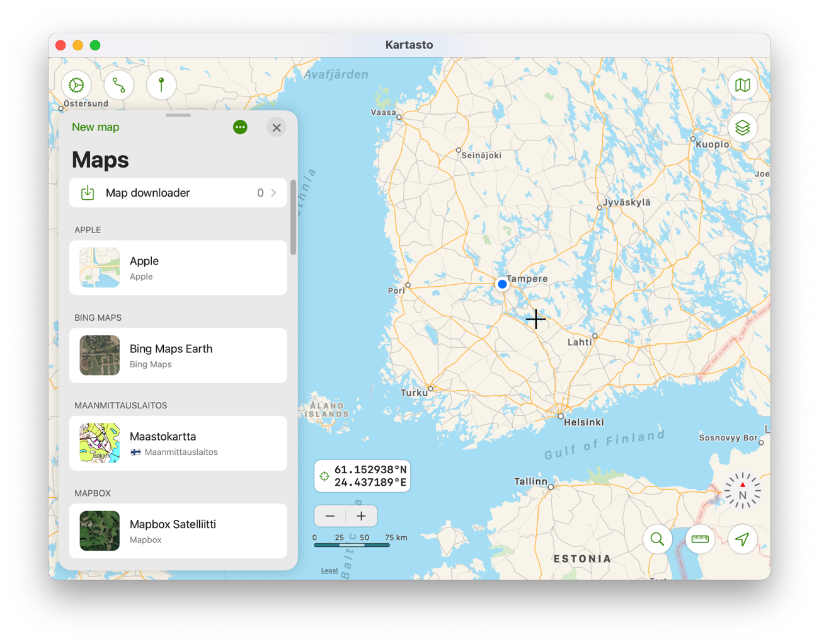Click the coordinates readout 61.152938°N

(x=370, y=469)
